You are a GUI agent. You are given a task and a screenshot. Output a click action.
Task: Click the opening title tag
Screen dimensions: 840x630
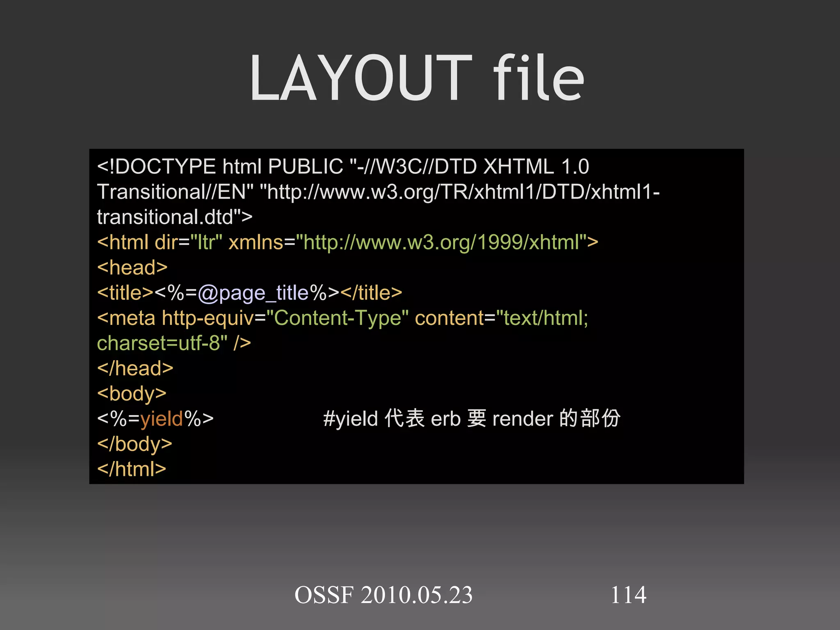coord(125,293)
